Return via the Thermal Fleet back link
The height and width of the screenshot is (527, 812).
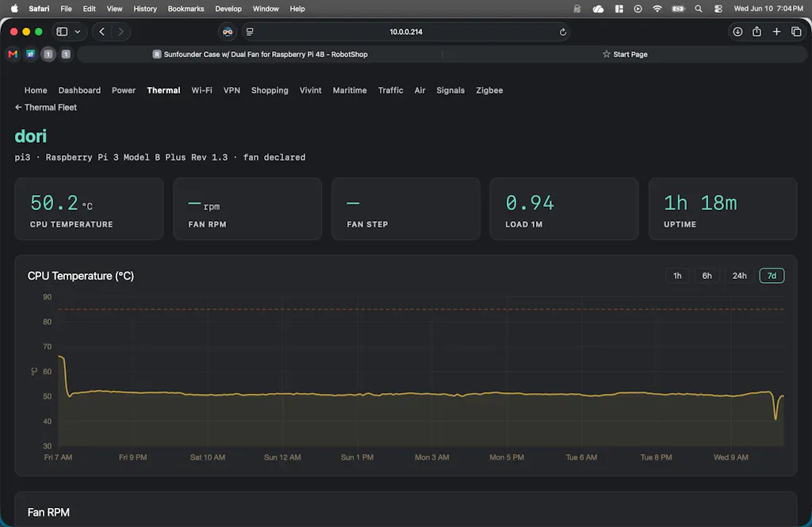(x=45, y=107)
